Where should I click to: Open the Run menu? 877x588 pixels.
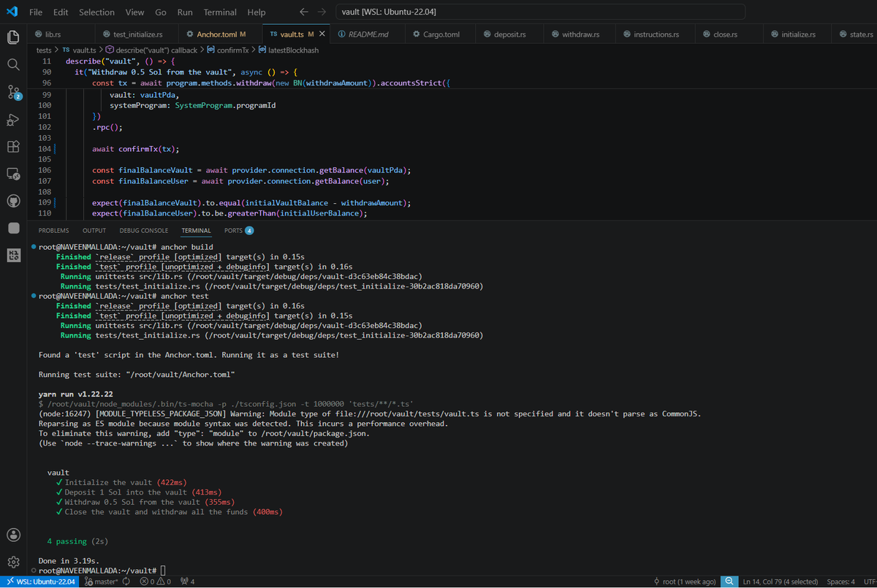pyautogui.click(x=185, y=12)
